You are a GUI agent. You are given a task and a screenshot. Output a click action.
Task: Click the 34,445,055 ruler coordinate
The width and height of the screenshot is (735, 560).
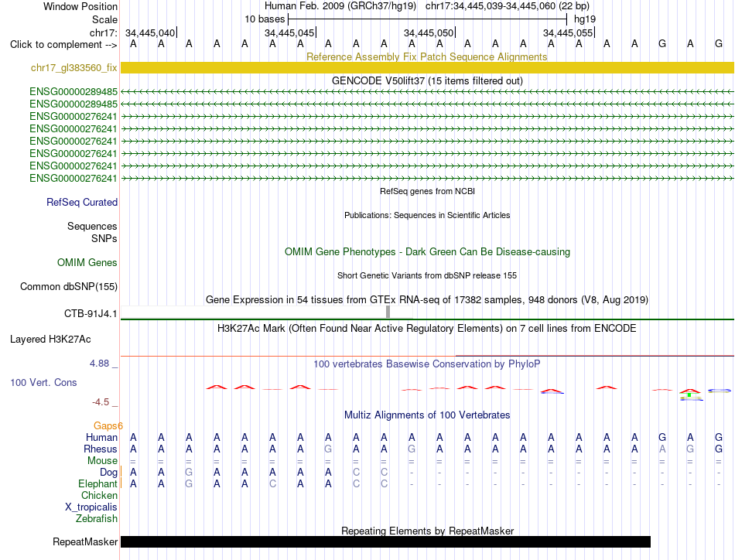pos(568,32)
